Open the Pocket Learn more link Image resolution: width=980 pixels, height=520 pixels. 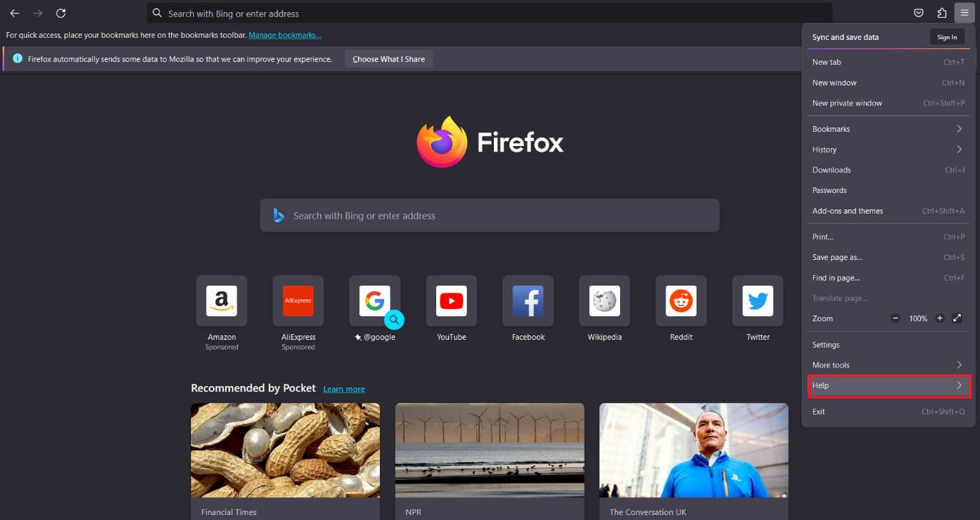coord(344,389)
